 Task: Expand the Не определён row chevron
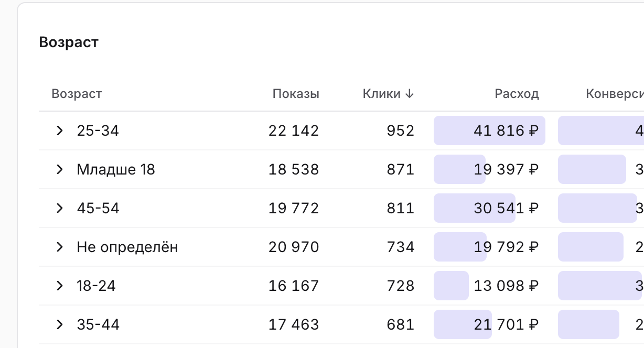[59, 247]
